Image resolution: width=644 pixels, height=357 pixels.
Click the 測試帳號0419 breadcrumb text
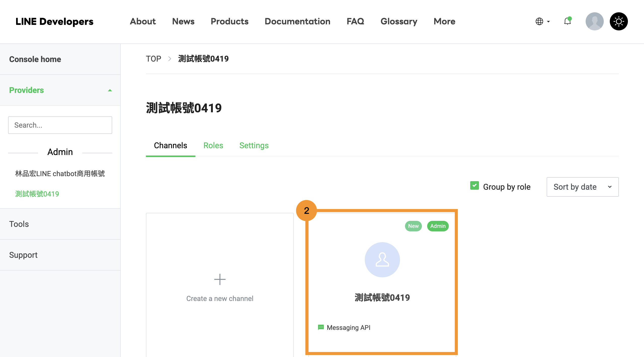click(203, 59)
